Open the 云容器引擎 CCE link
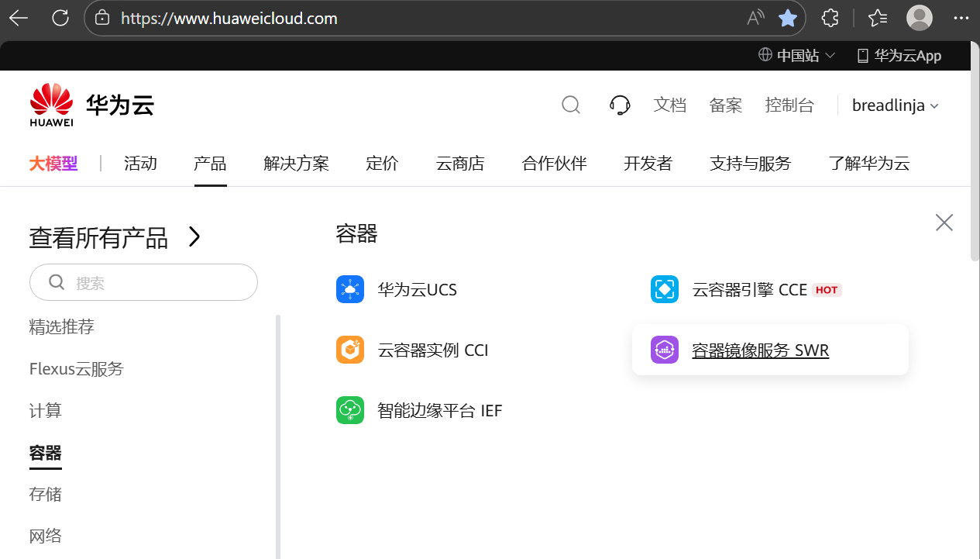The width and height of the screenshot is (980, 559). coord(750,290)
